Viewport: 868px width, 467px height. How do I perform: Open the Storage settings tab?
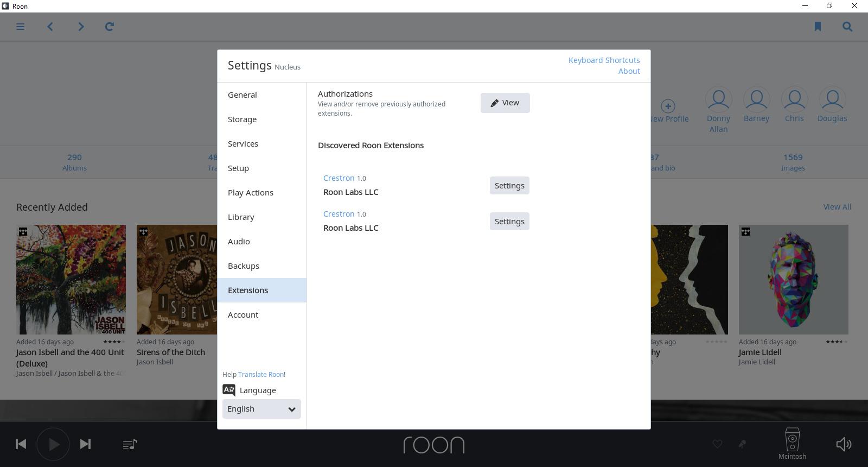[x=262, y=119]
